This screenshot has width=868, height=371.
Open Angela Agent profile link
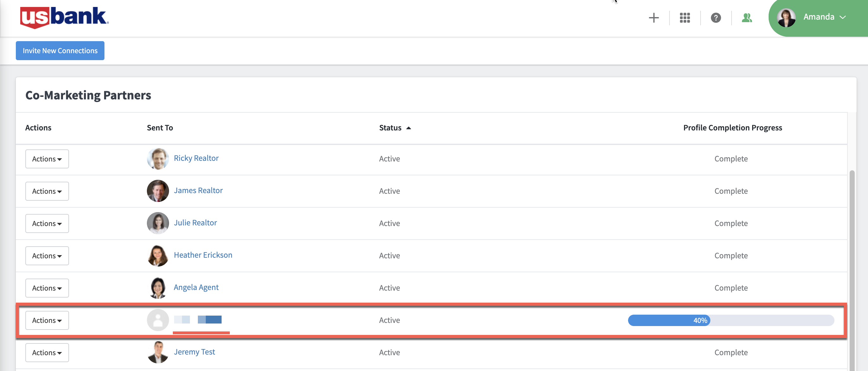pos(196,287)
